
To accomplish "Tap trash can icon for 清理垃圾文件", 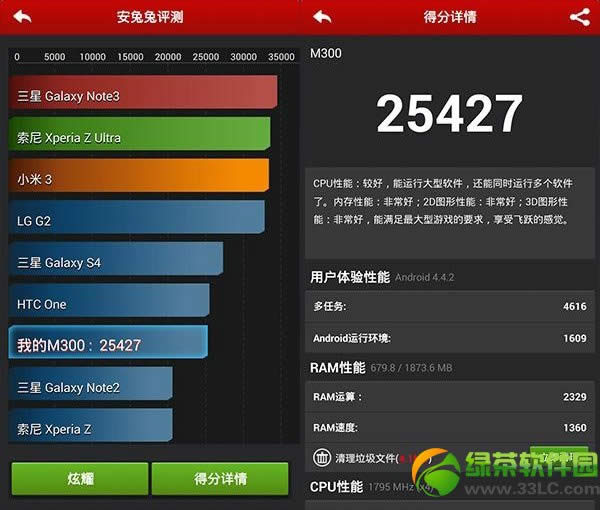I will point(322,458).
